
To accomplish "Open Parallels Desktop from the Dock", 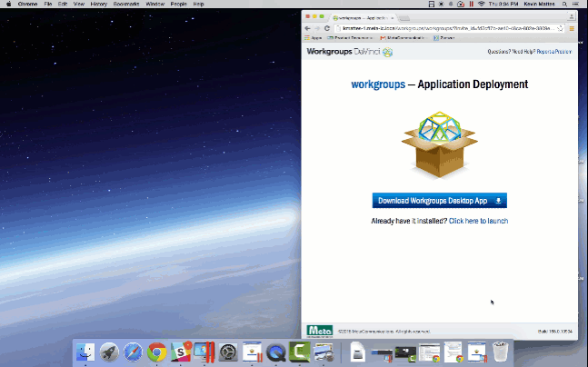I will pyautogui.click(x=204, y=352).
